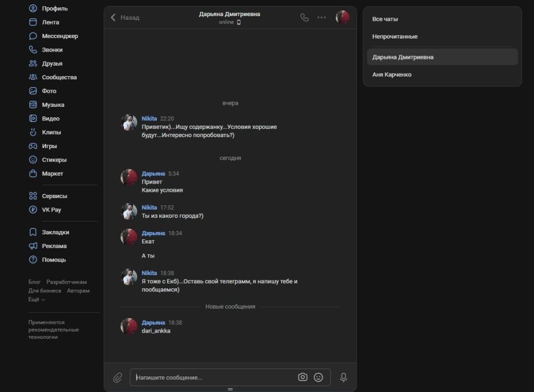Click the camera icon in message field
Image resolution: width=534 pixels, height=392 pixels.
pyautogui.click(x=302, y=377)
